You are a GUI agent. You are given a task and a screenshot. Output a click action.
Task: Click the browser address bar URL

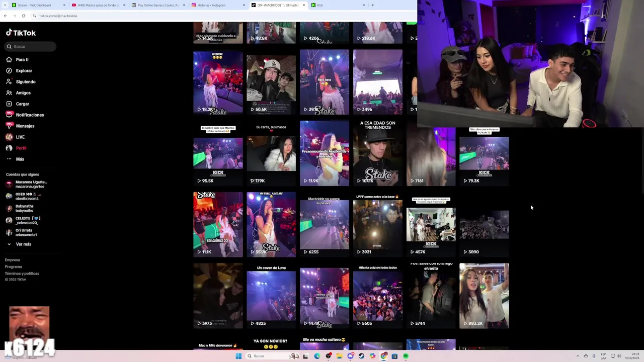pos(58,16)
